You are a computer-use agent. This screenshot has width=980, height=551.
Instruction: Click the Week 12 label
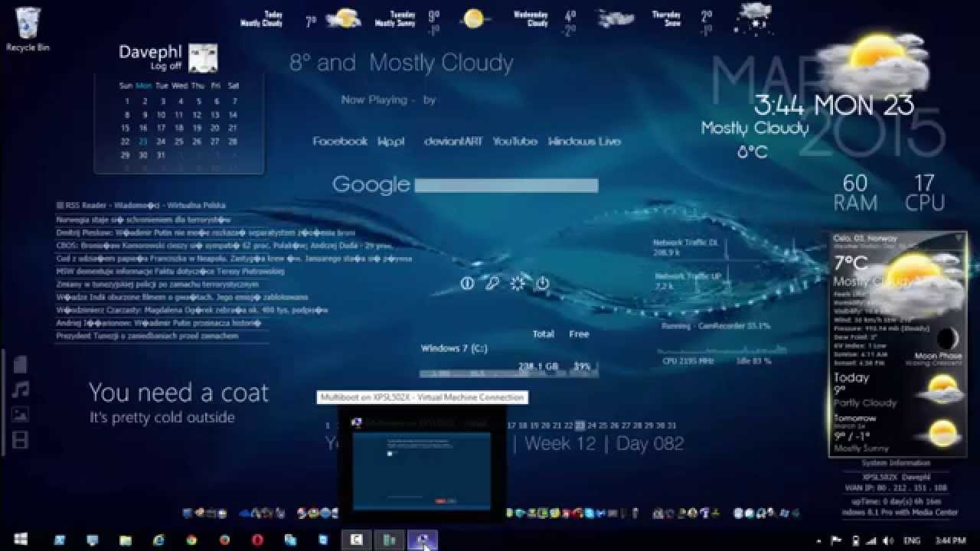pyautogui.click(x=560, y=443)
